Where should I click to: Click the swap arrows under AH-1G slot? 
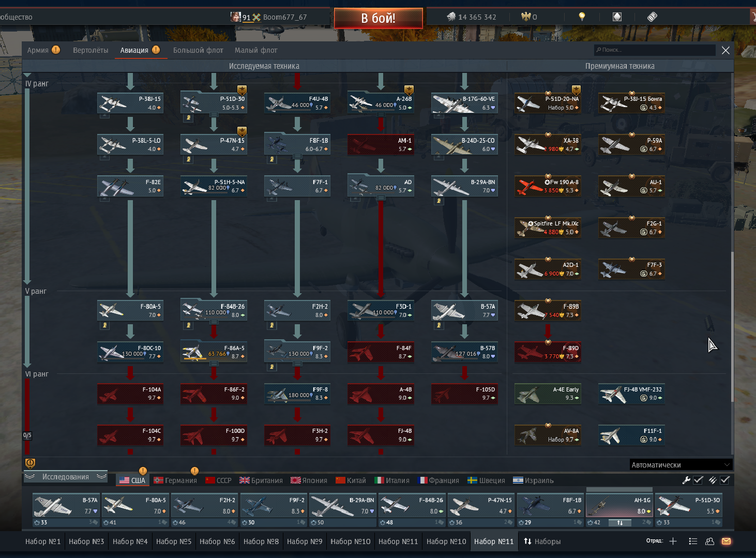tap(619, 523)
